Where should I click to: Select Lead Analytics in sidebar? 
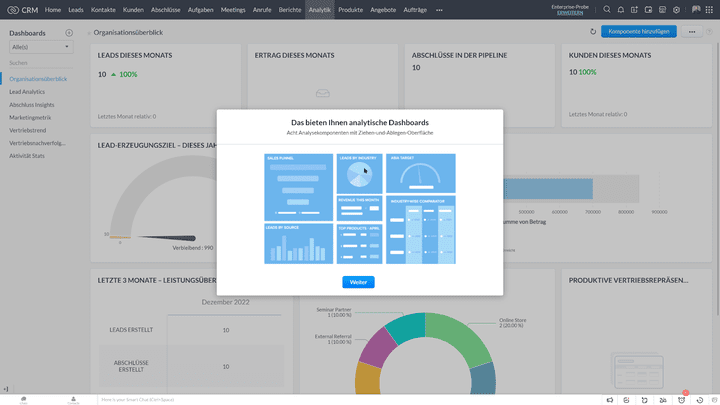point(27,92)
